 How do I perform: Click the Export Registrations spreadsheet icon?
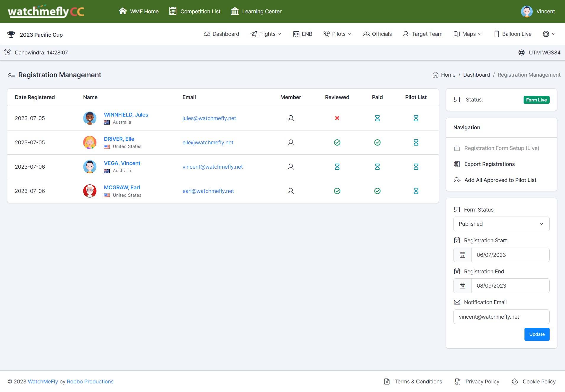point(457,164)
